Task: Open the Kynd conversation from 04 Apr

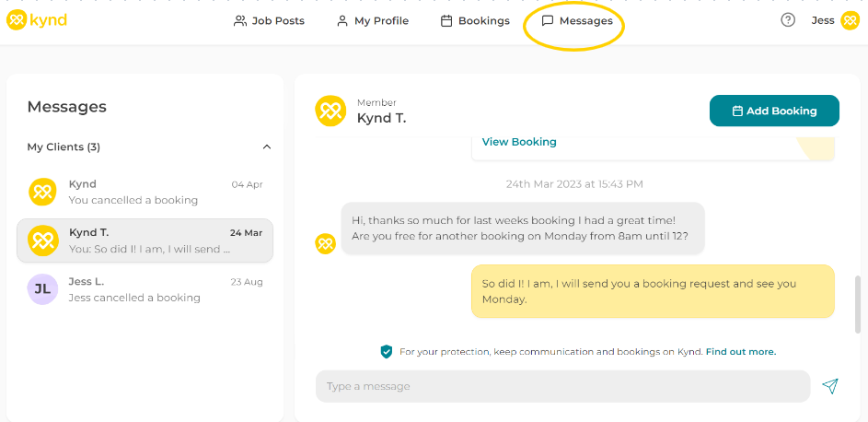Action: (x=145, y=192)
